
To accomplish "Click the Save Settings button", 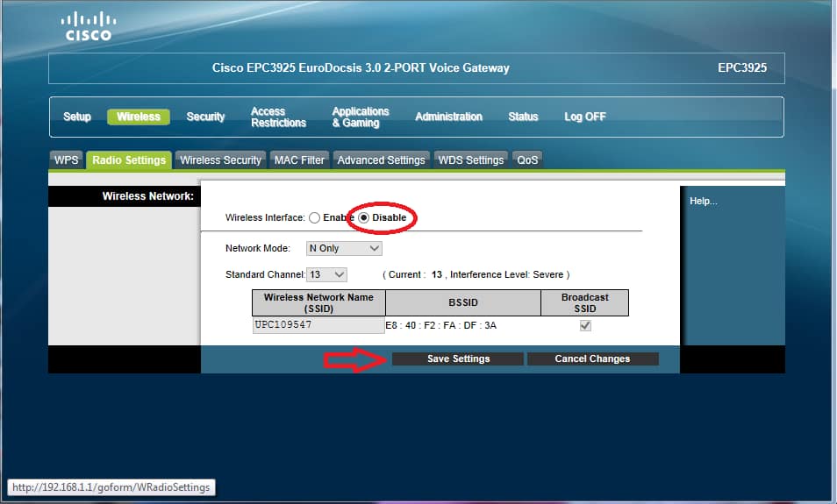I will click(x=458, y=358).
